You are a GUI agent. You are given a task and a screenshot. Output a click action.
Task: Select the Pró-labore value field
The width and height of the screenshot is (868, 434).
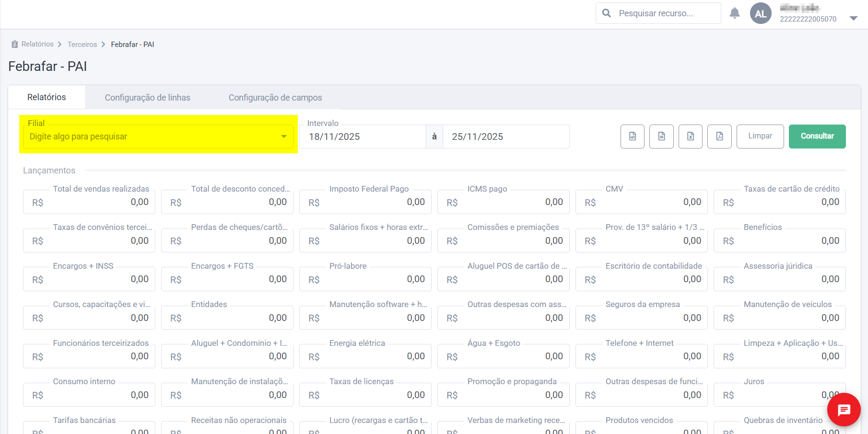pyautogui.click(x=365, y=279)
